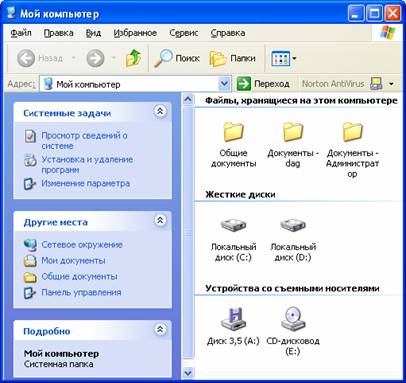The height and width of the screenshot is (383, 406).
Task: Click Просмотр сведений о системе link
Action: tap(84, 140)
